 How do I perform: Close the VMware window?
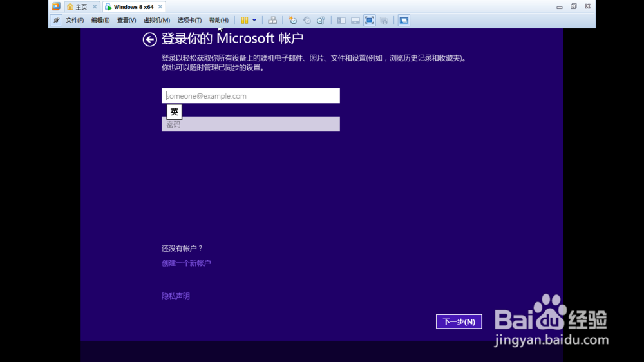(588, 6)
